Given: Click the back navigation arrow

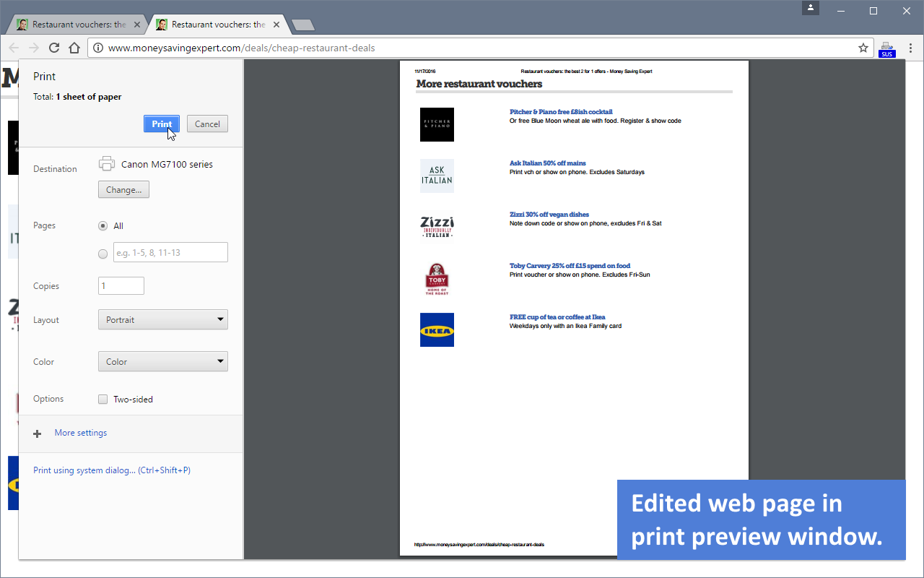Looking at the screenshot, I should [14, 48].
